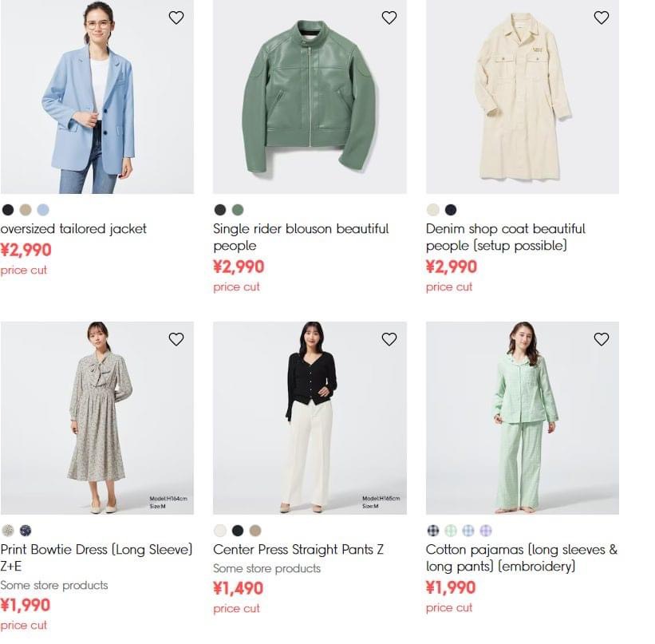
Task: Open the Print Bowtie Dress product photo
Action: [x=97, y=418]
